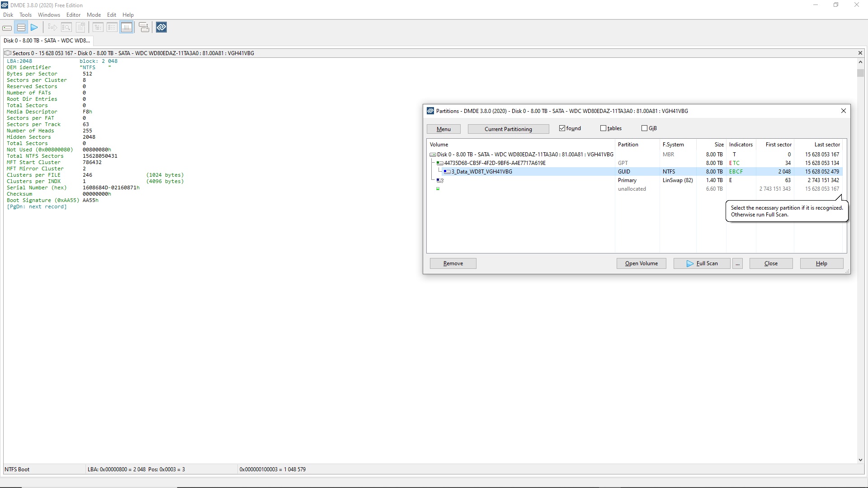Click the Remove button

pyautogui.click(x=453, y=263)
